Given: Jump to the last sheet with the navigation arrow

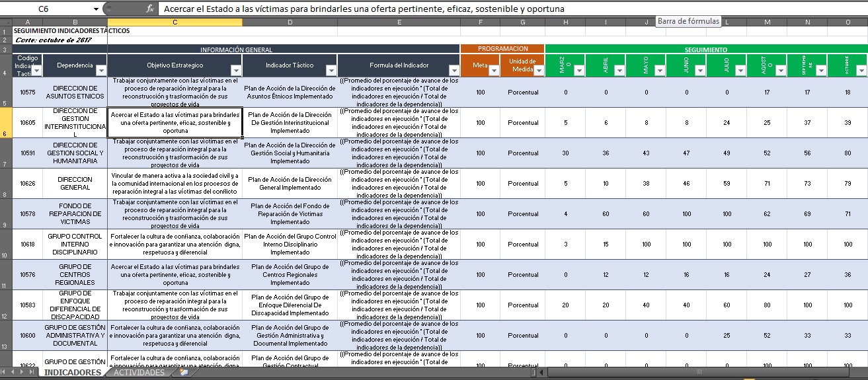Looking at the screenshot, I should point(31,373).
